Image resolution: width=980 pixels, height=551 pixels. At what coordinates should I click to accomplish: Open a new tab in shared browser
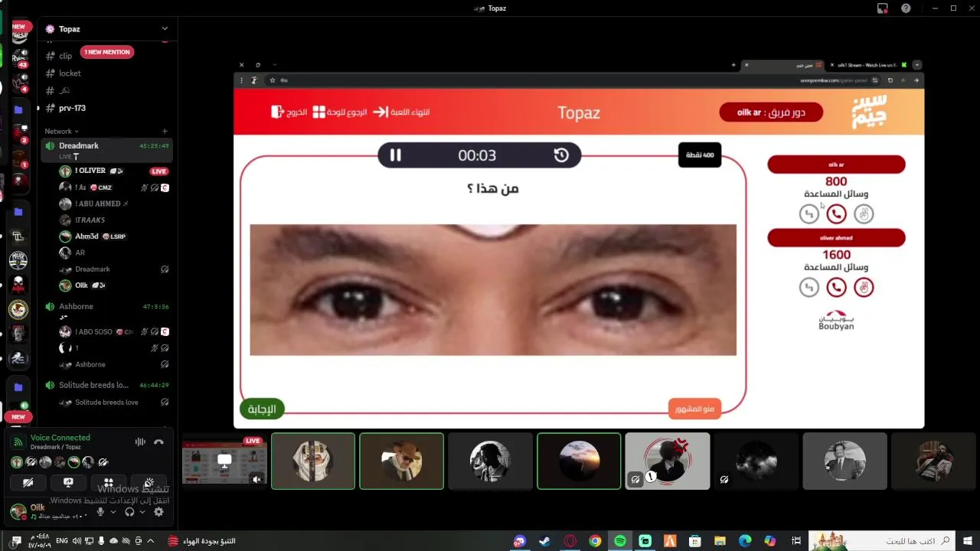(x=733, y=65)
